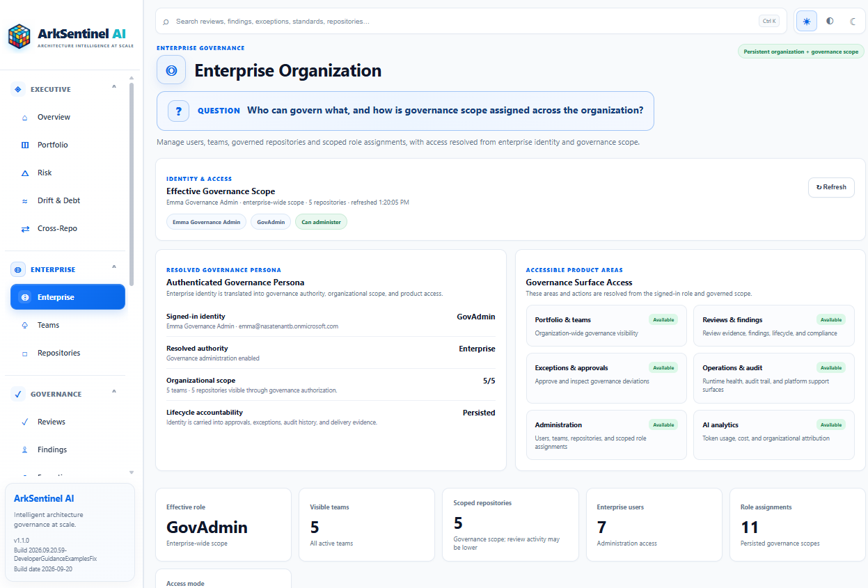Click the Governance section checkmark icon

coord(18,394)
